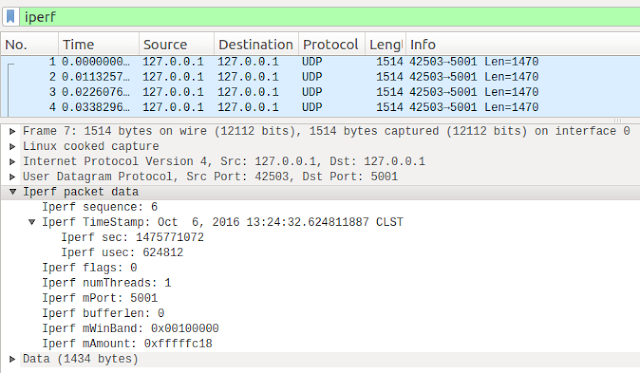Screen dimensions: 640x373
Task: Sort packets by No. column
Action: [x=29, y=44]
